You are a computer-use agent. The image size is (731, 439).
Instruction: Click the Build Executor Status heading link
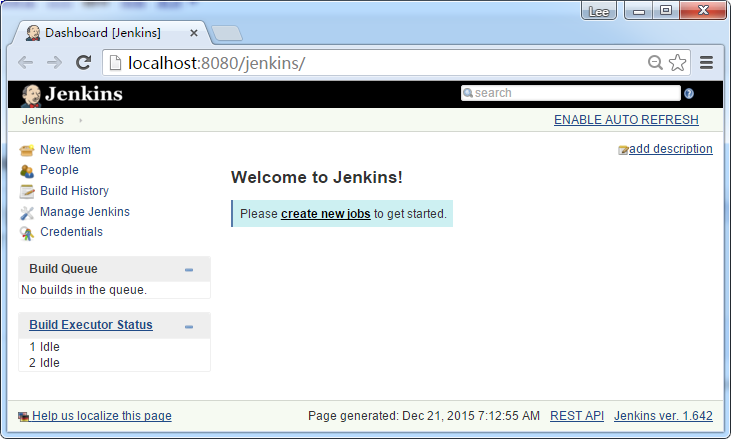[x=91, y=325]
